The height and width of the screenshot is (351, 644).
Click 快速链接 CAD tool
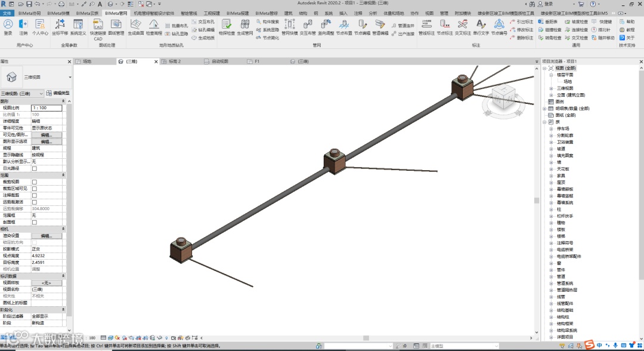98,29
